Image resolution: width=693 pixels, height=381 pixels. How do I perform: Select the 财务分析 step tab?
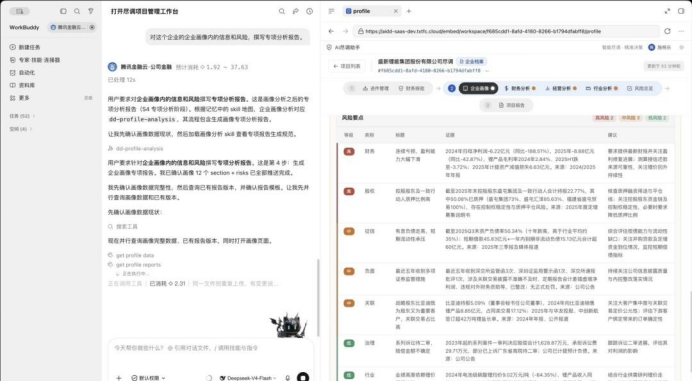(520, 88)
